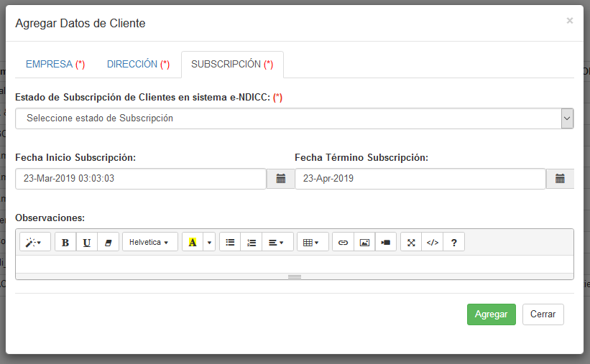Toggle underline formatting in editor
590x364 pixels.
[87, 243]
